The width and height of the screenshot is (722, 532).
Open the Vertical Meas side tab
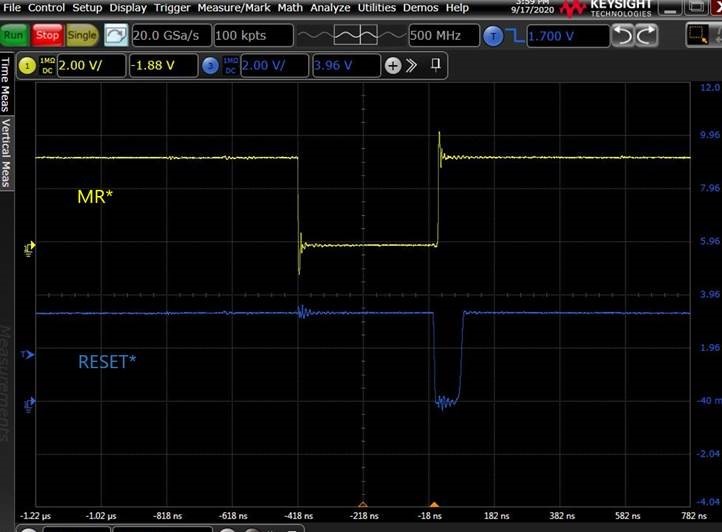coord(6,152)
